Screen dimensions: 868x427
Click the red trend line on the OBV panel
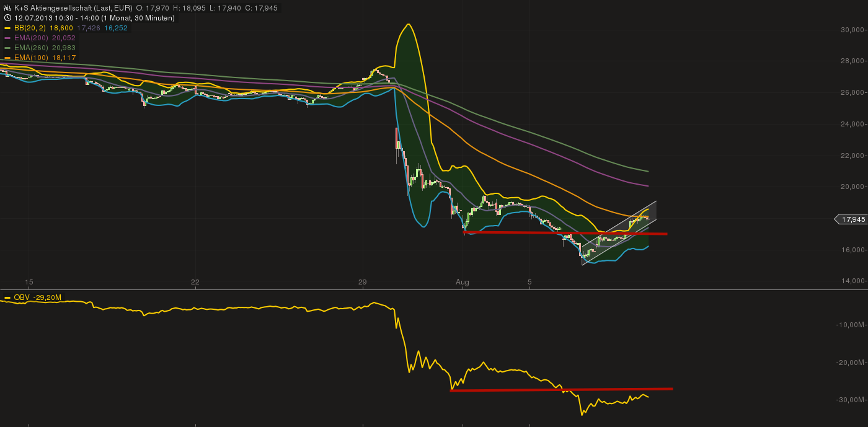point(561,389)
